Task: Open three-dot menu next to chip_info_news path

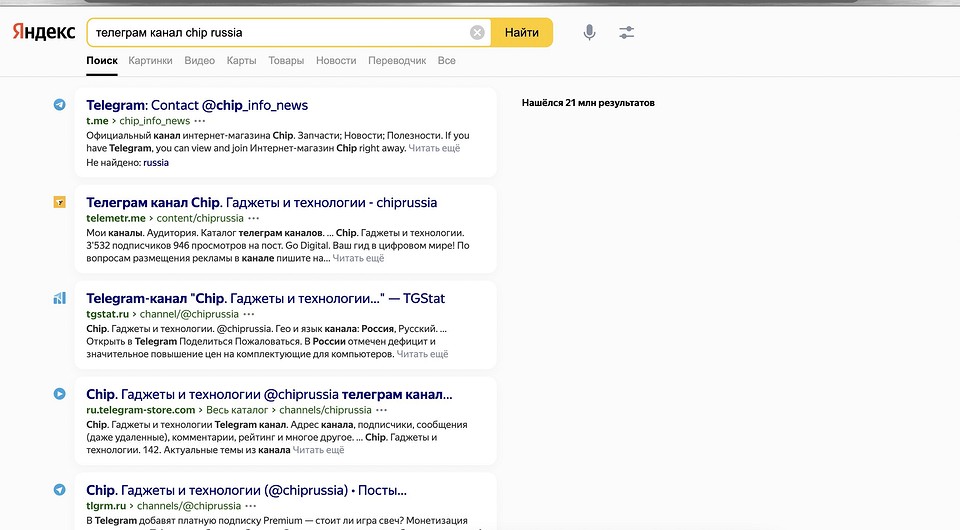Action: [200, 121]
